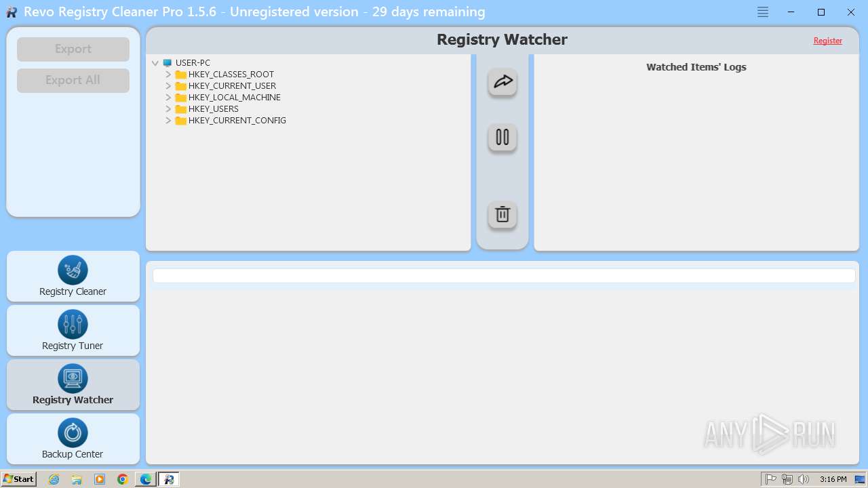Click the network tray icon
The width and height of the screenshot is (868, 488).
(x=787, y=479)
